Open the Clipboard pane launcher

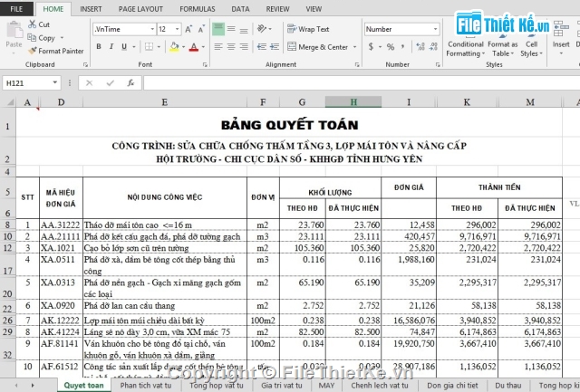[x=85, y=64]
